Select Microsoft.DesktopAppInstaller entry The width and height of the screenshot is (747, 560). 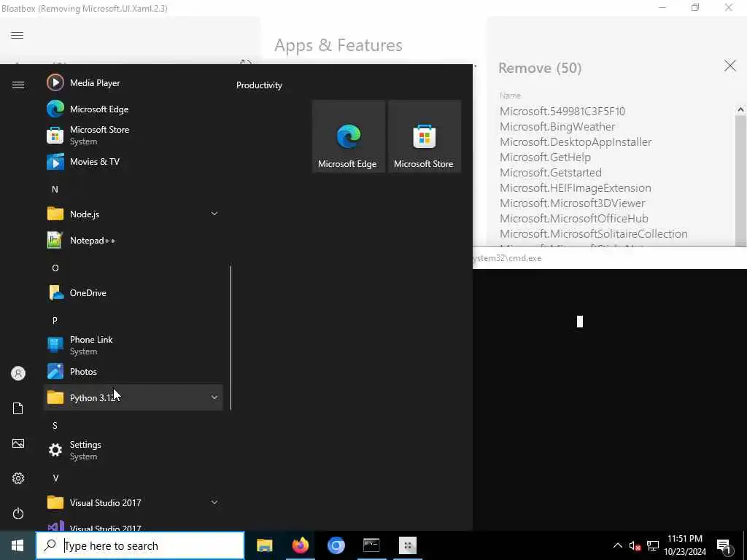(x=576, y=142)
